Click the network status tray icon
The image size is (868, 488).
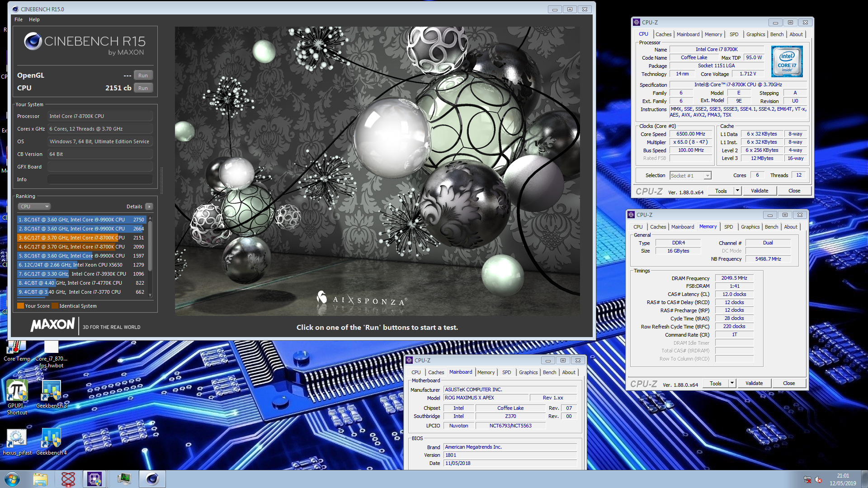pos(807,479)
